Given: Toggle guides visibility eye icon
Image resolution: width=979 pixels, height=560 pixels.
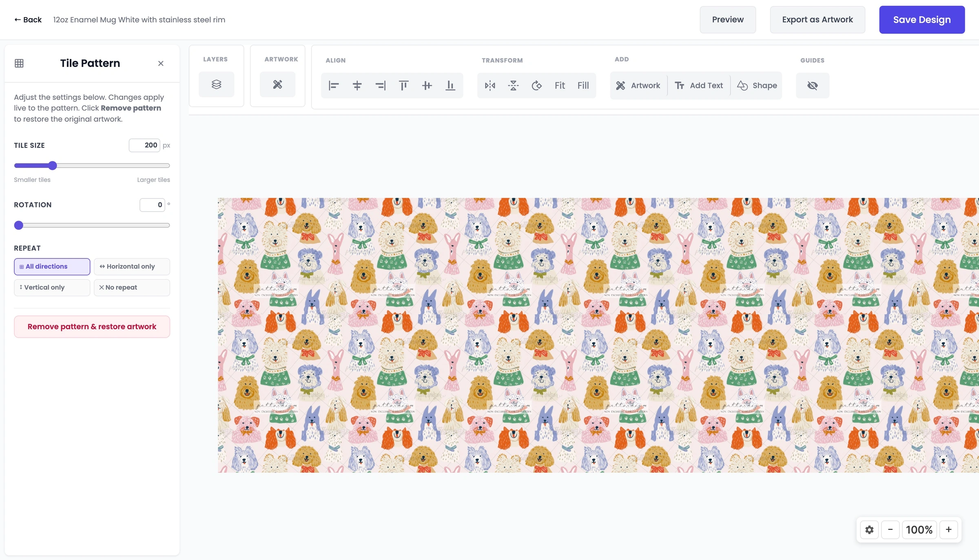Looking at the screenshot, I should click(812, 86).
